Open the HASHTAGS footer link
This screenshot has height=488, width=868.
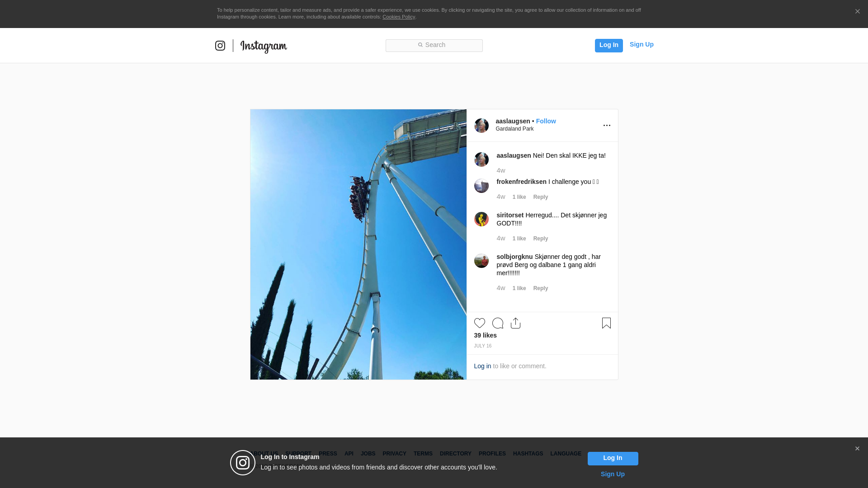(x=528, y=454)
